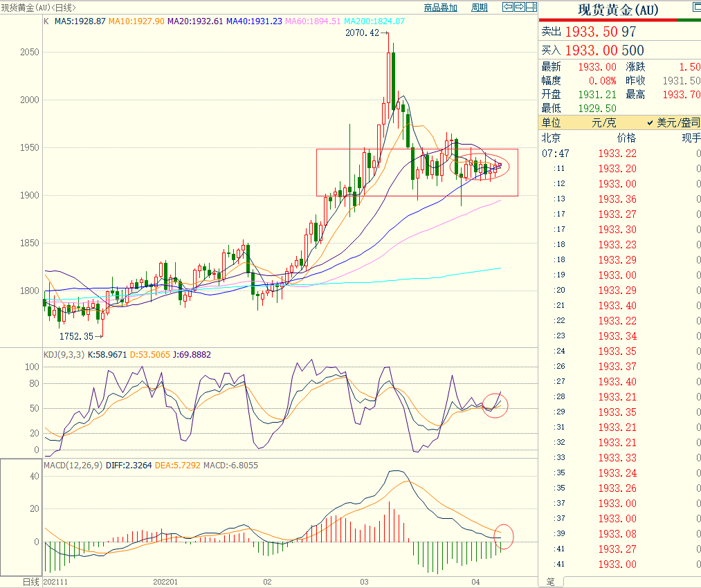The width and height of the screenshot is (701, 588).
Task: Click the 202111 date axis label
Action: [55, 582]
